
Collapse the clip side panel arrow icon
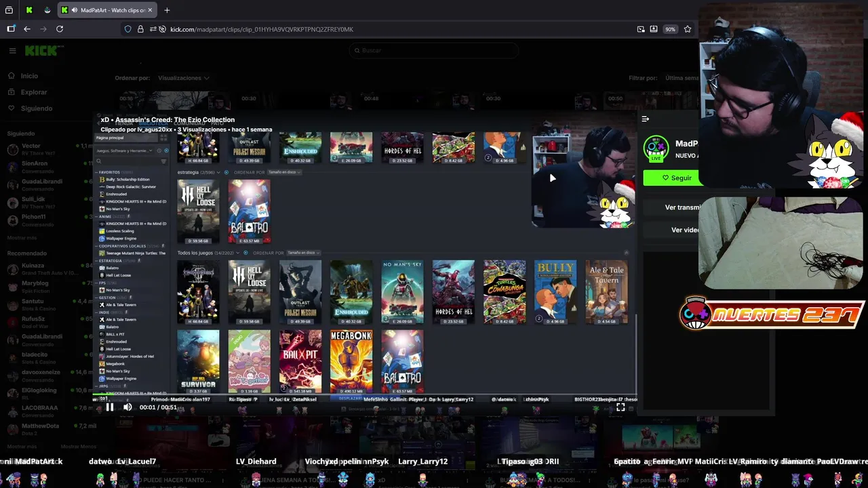(646, 119)
